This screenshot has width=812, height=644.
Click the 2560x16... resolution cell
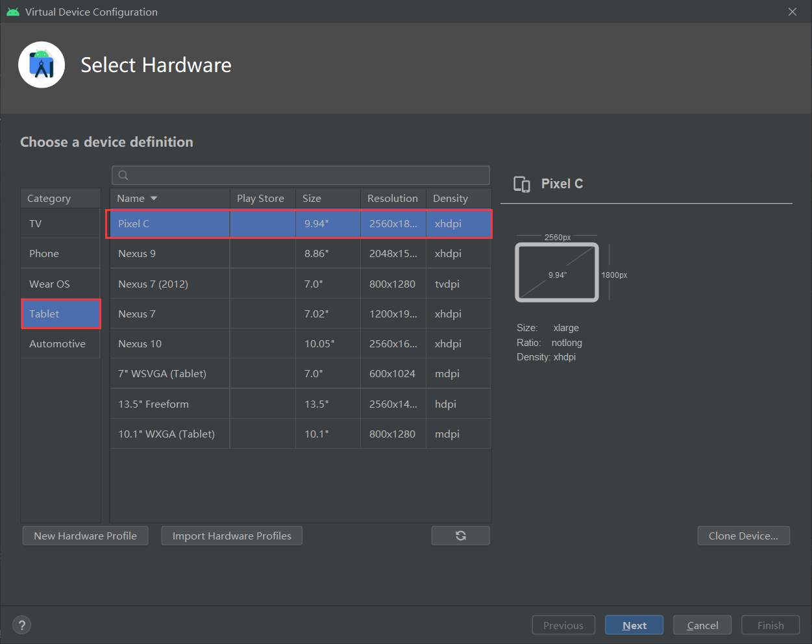393,343
